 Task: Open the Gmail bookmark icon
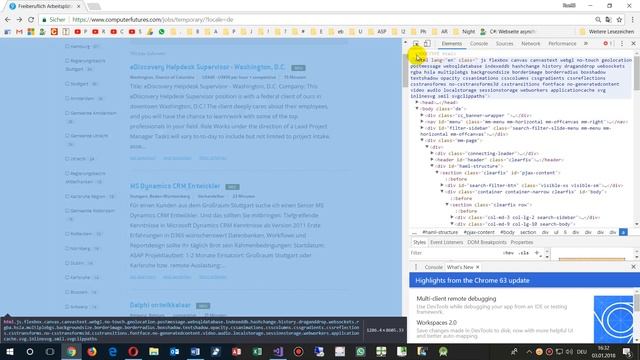pos(19,31)
